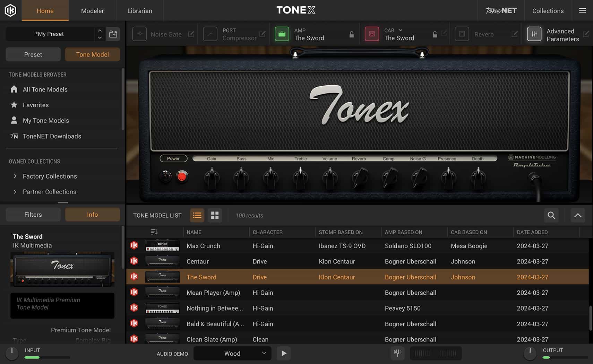Toggle the amp Power switch

182,177
